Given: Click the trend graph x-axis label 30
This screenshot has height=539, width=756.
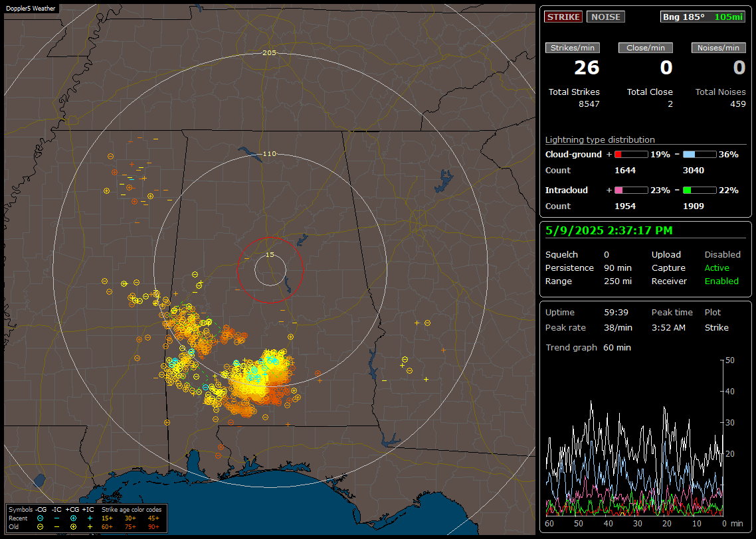Looking at the screenshot, I should click(638, 524).
